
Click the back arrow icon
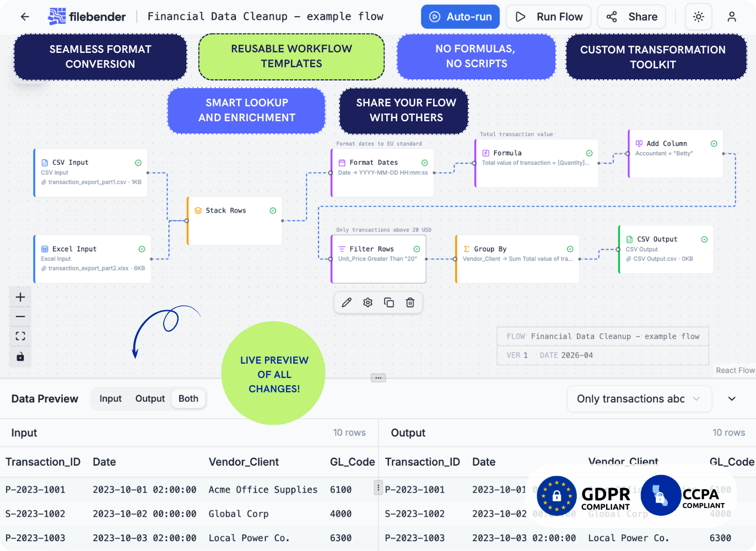(25, 17)
